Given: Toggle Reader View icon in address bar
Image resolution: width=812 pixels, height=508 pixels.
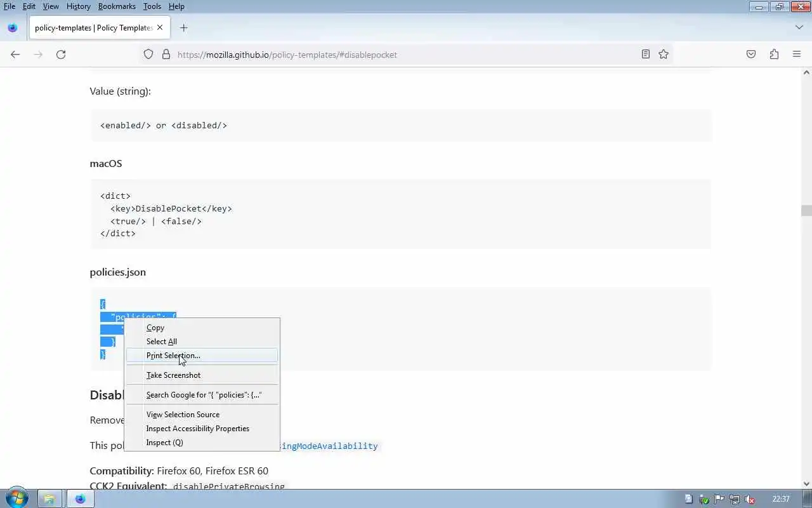Looking at the screenshot, I should 646,55.
